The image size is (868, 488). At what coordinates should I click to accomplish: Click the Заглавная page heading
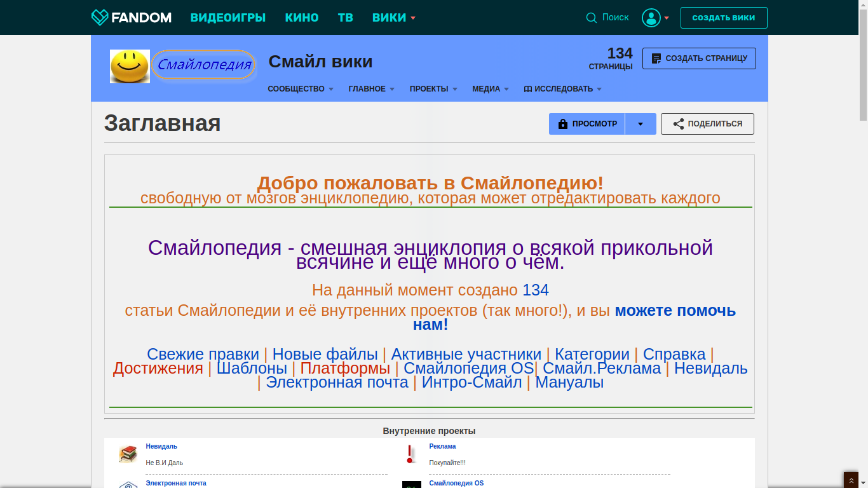point(163,123)
